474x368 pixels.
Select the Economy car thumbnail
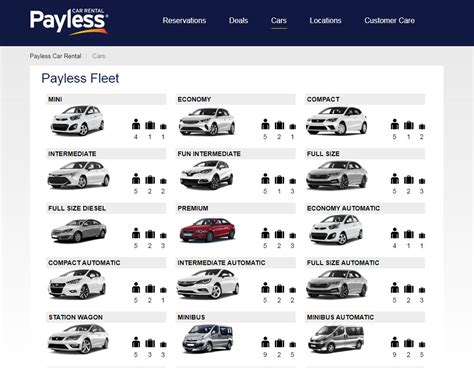pos(207,122)
